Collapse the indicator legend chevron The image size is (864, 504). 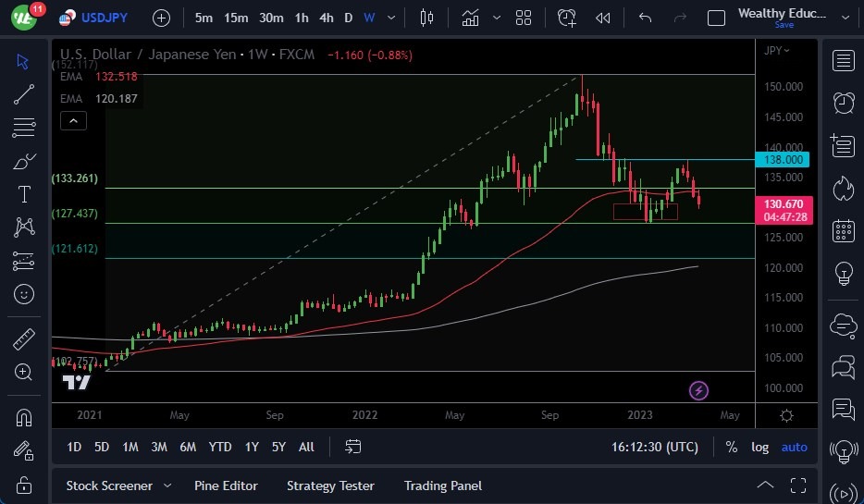(x=72, y=120)
